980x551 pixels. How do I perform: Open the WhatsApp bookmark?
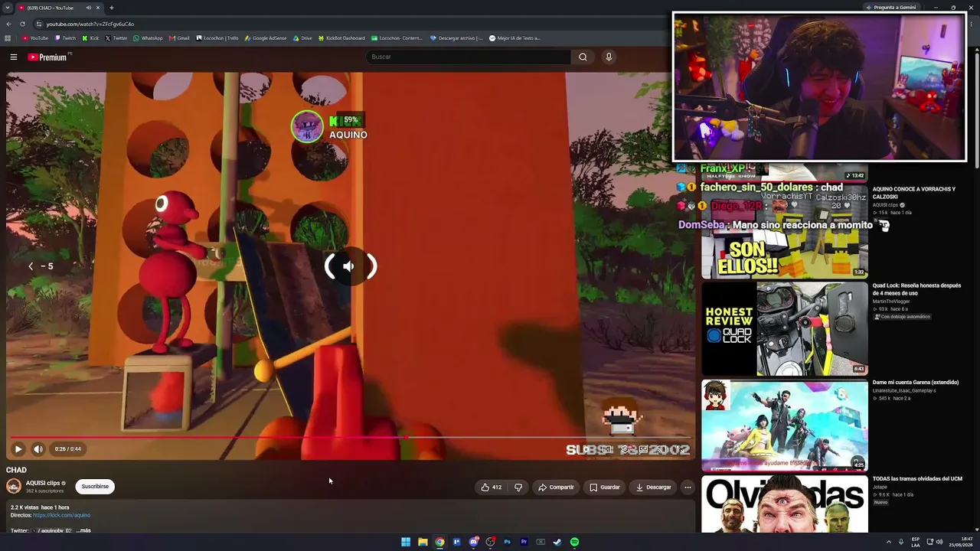[148, 37]
